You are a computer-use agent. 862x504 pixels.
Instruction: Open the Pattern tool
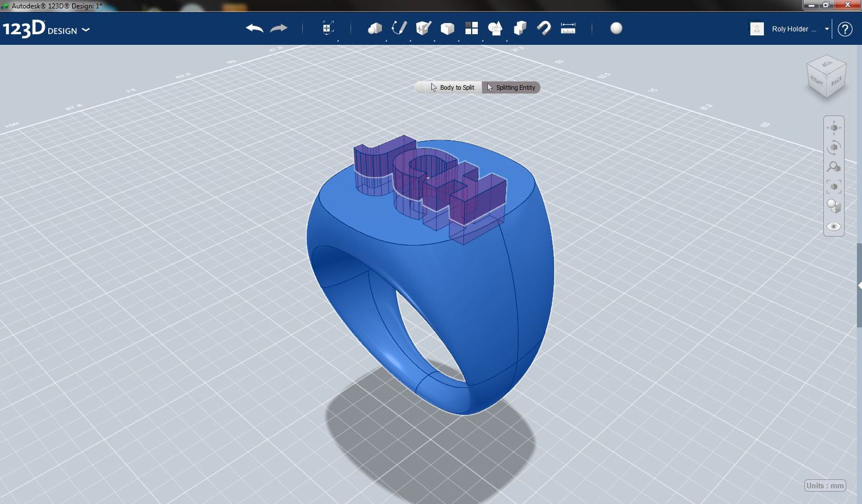click(471, 28)
